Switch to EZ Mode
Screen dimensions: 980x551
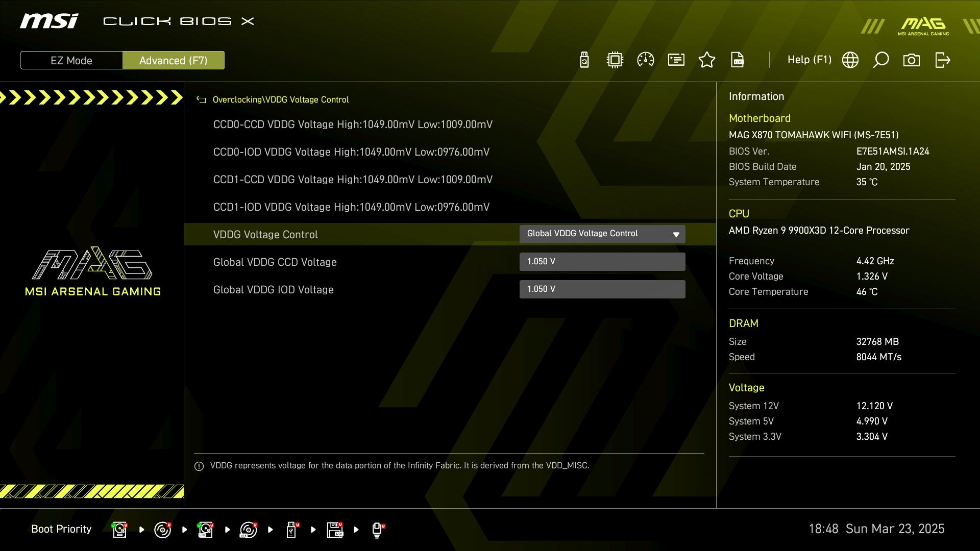click(x=71, y=60)
